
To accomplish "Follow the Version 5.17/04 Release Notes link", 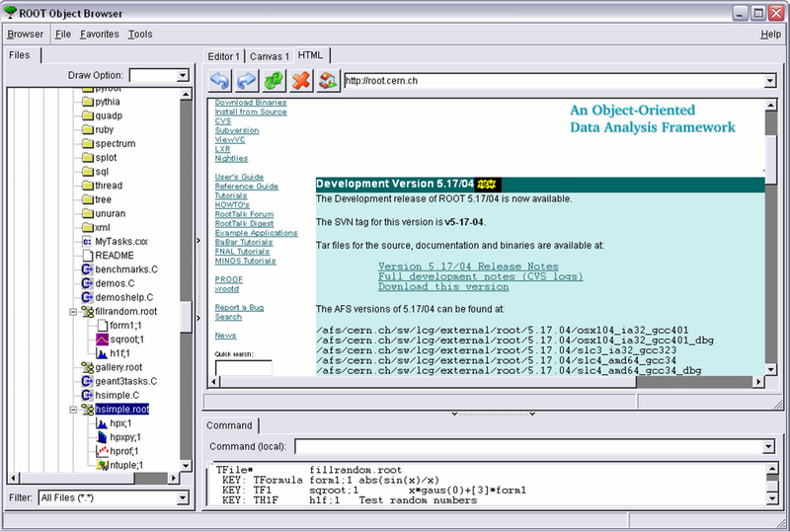I will [x=468, y=266].
